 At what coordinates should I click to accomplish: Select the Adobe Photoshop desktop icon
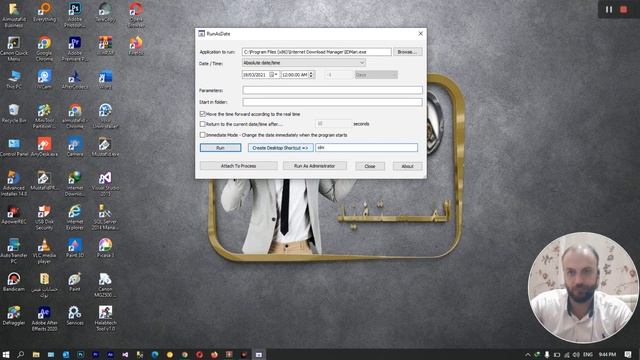click(75, 15)
